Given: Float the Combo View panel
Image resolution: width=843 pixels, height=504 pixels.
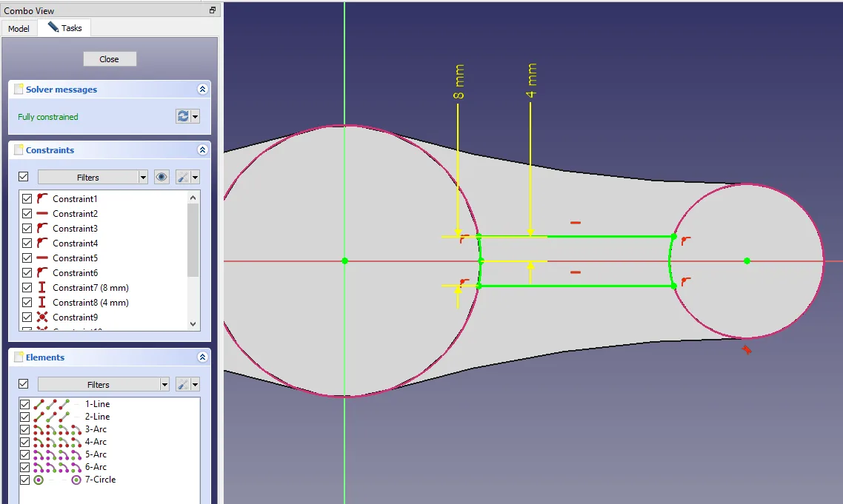Looking at the screenshot, I should 213,10.
